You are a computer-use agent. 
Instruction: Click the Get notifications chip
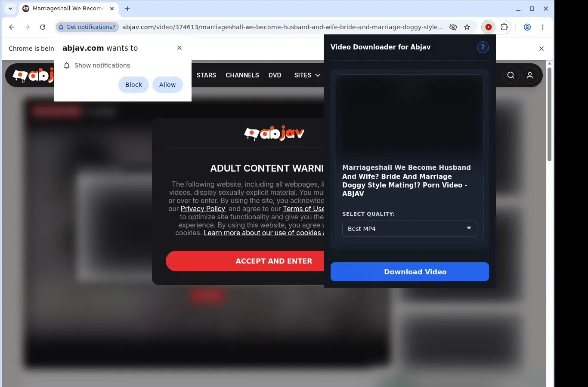click(87, 27)
